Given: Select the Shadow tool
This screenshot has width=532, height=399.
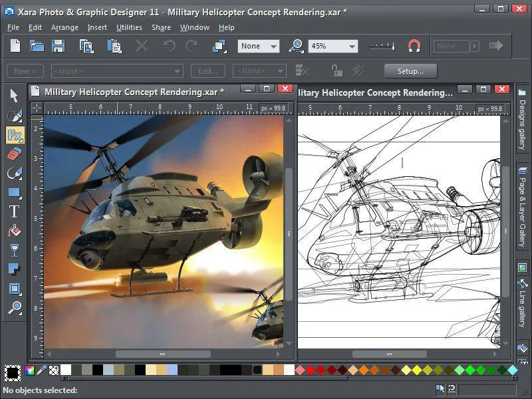Looking at the screenshot, I should click(x=14, y=269).
